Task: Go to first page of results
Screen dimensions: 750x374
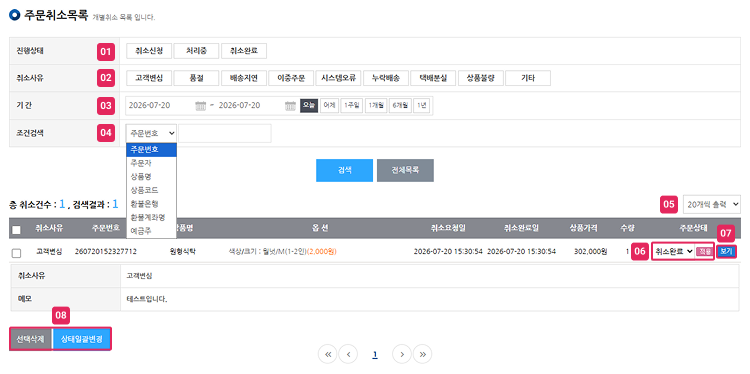Action: [x=328, y=354]
